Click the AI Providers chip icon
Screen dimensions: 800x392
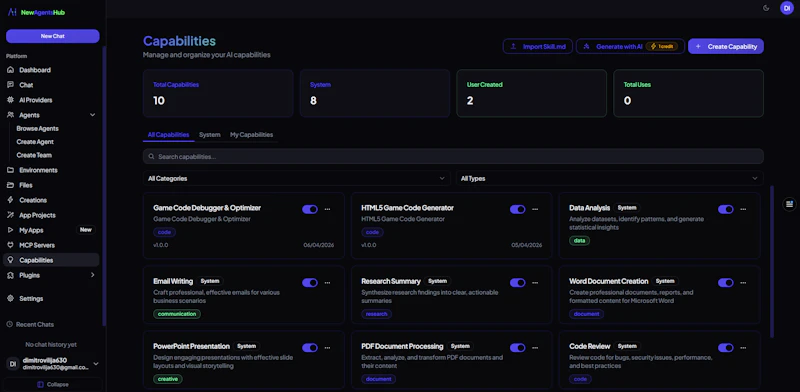coord(10,100)
